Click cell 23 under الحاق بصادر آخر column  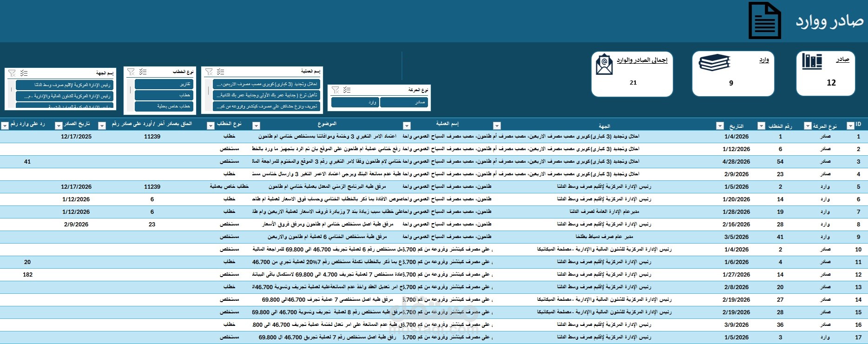152,225
